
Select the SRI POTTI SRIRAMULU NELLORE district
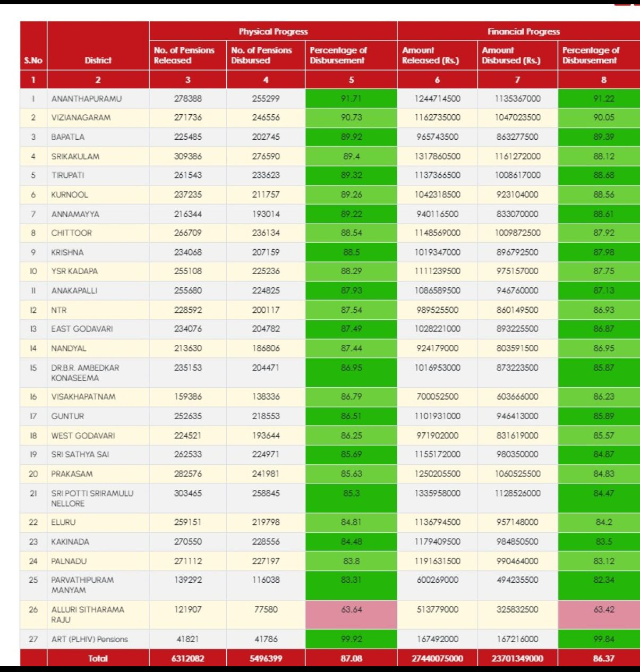pyautogui.click(x=92, y=498)
